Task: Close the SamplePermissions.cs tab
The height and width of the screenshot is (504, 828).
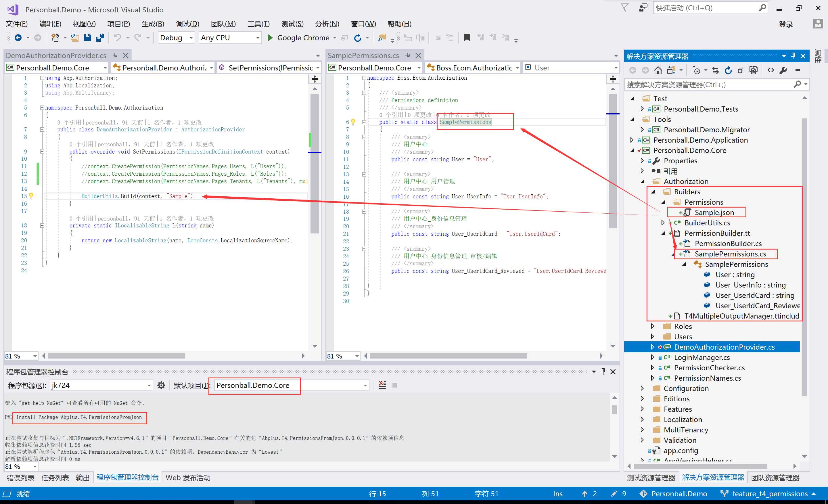Action: (x=418, y=55)
